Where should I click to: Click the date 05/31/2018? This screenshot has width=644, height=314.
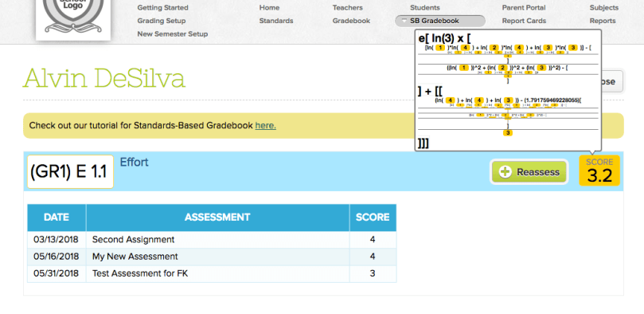pos(56,273)
